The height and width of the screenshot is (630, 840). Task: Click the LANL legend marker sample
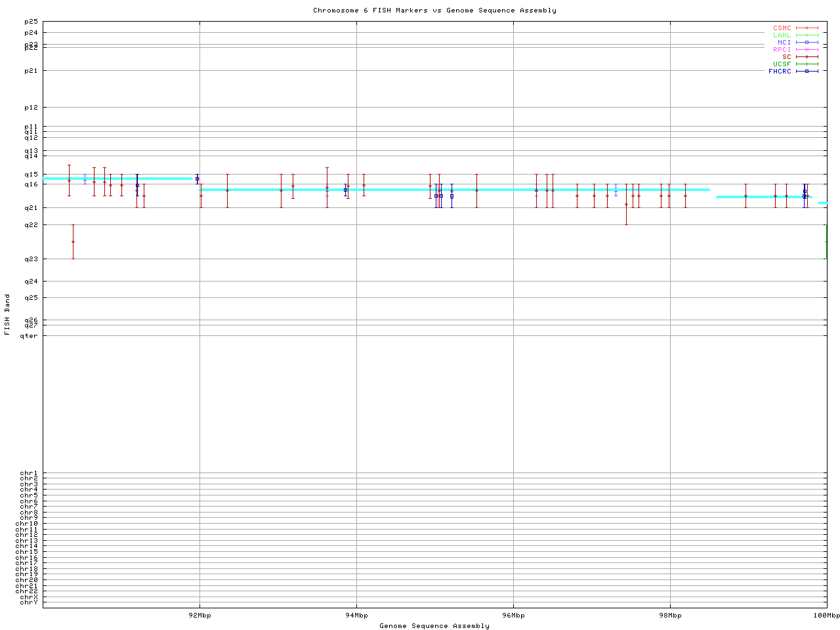click(807, 35)
